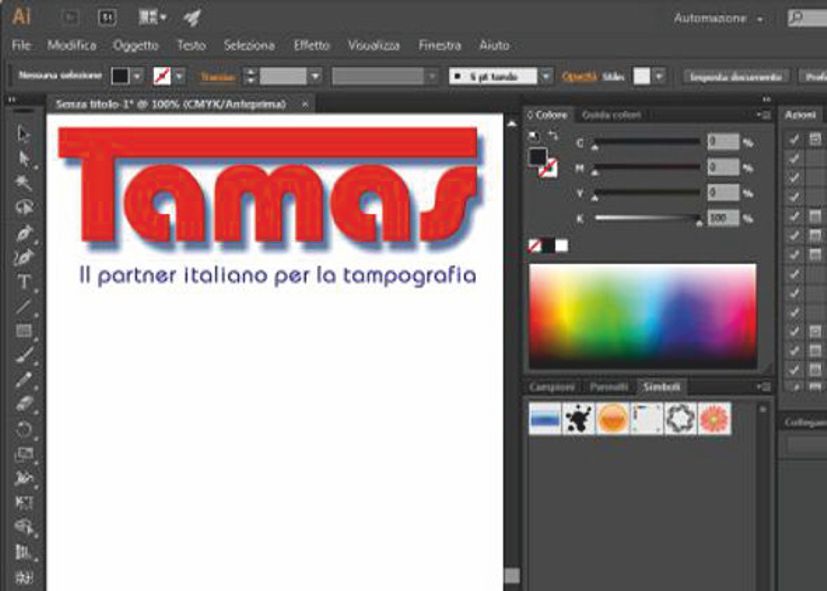Screen dimensions: 827x591
Task: Close the Senza titolo-1 document tab
Action: pyautogui.click(x=305, y=104)
